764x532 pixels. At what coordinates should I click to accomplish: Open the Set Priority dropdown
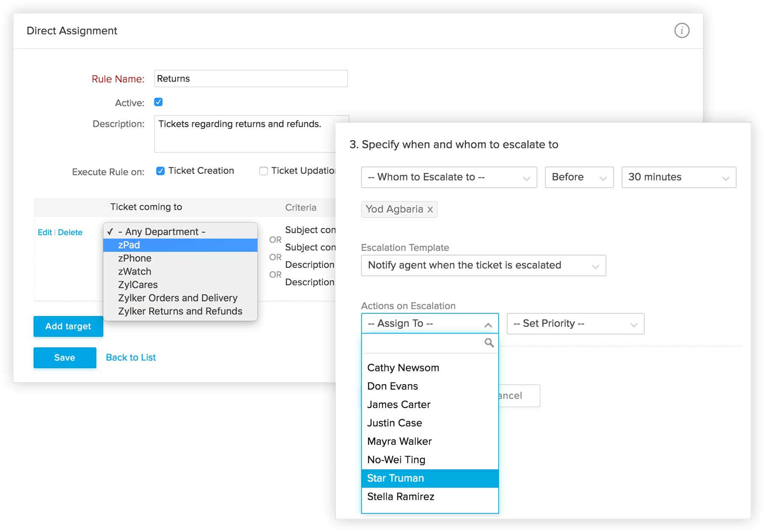pyautogui.click(x=575, y=323)
